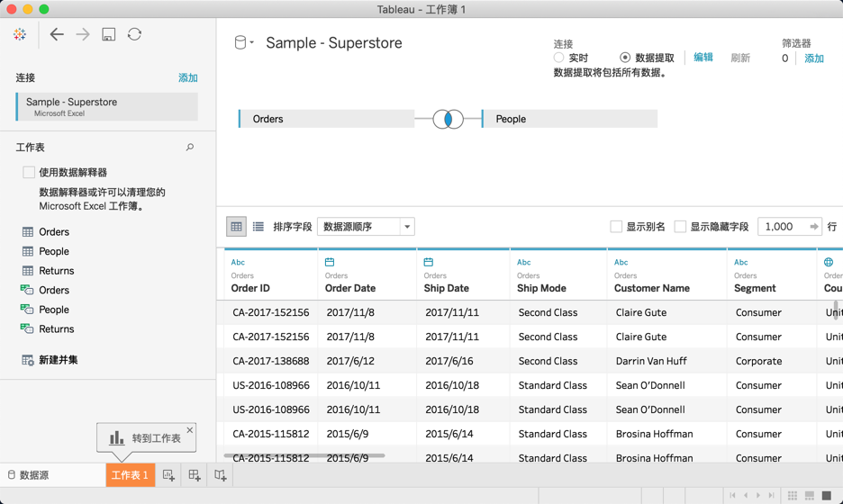This screenshot has width=843, height=504.
Task: Select the 数据提取 extract radio
Action: click(625, 58)
